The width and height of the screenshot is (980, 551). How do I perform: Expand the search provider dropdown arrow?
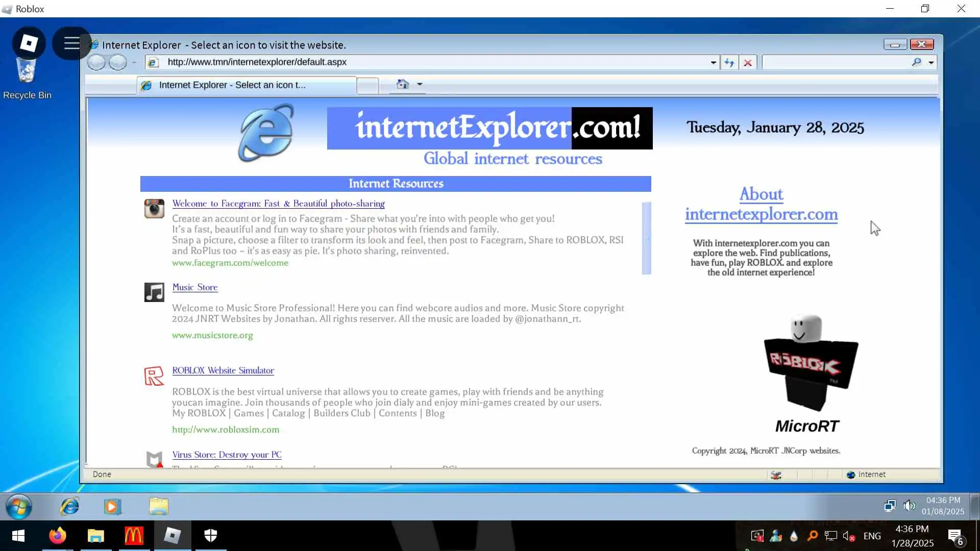coord(931,62)
